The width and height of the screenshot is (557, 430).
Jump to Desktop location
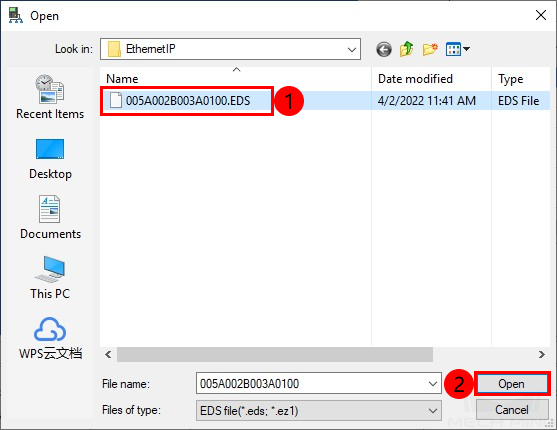pyautogui.click(x=50, y=159)
